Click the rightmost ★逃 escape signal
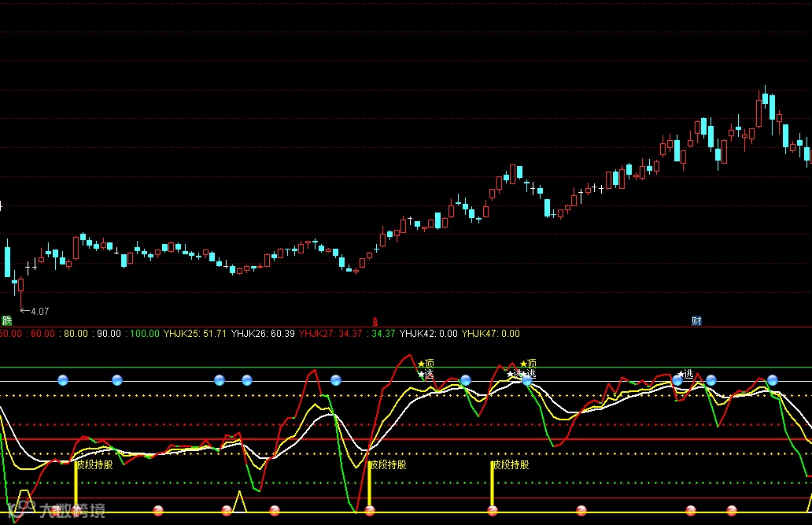Screen dimensions: 812x525 coord(685,374)
